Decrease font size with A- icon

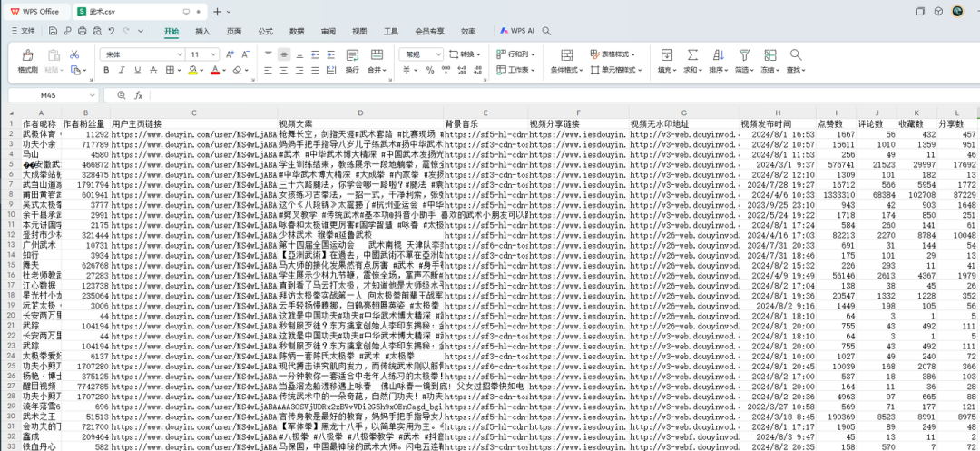246,54
